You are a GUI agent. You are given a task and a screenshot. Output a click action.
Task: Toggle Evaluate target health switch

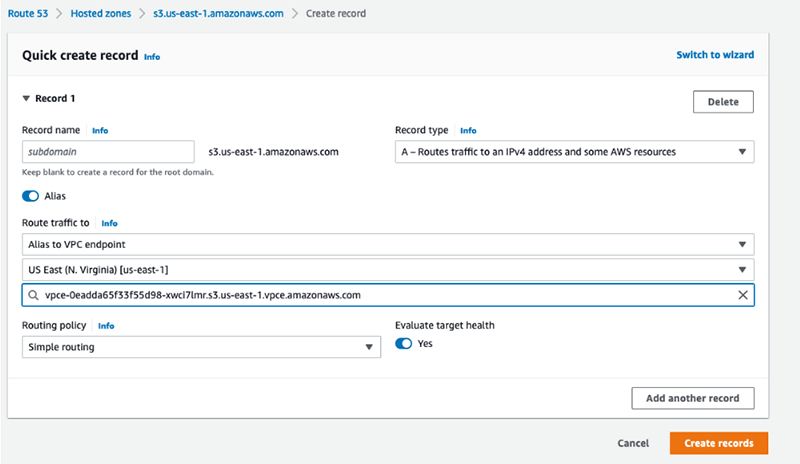click(404, 344)
